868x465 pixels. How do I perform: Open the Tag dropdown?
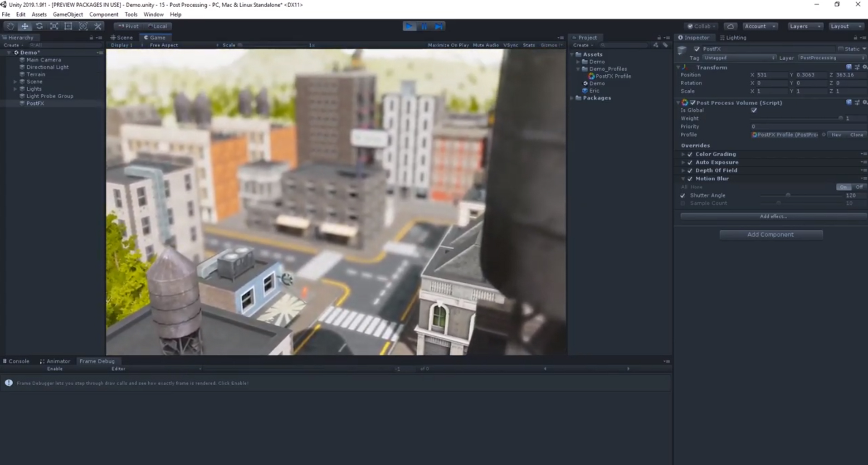tap(739, 58)
